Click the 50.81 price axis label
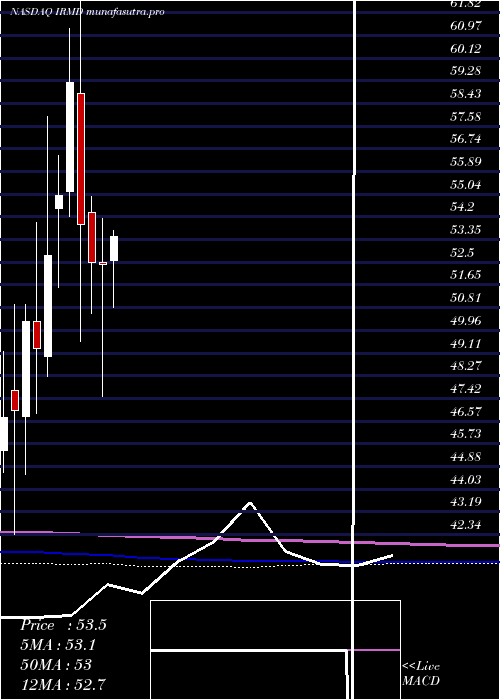This screenshot has width=500, height=700. tap(466, 297)
